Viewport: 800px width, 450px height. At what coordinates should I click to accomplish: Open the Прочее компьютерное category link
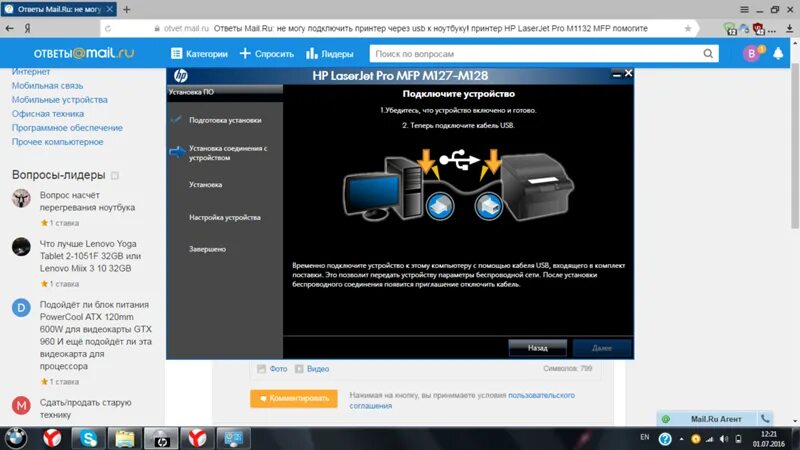click(x=58, y=142)
